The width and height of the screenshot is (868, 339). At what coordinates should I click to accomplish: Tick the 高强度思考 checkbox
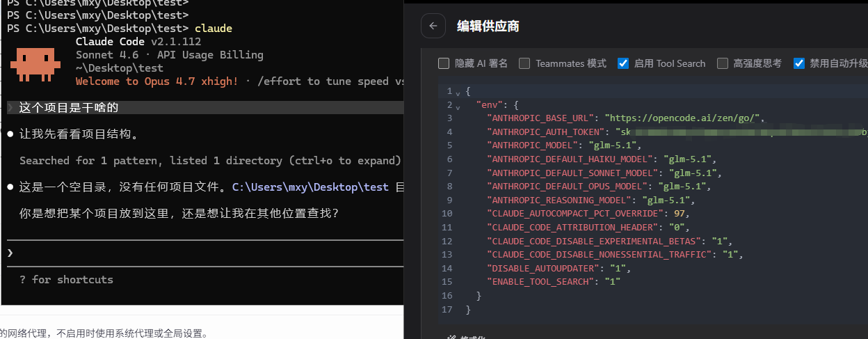[722, 63]
